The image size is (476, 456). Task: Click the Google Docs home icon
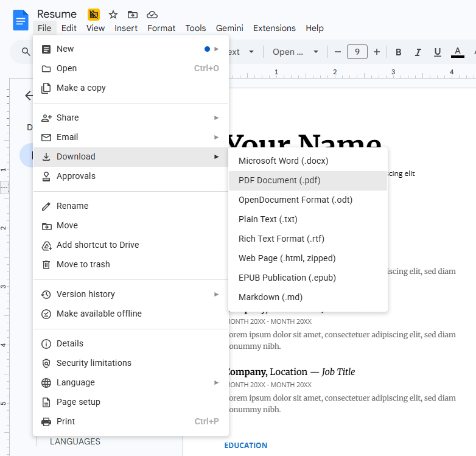point(21,20)
